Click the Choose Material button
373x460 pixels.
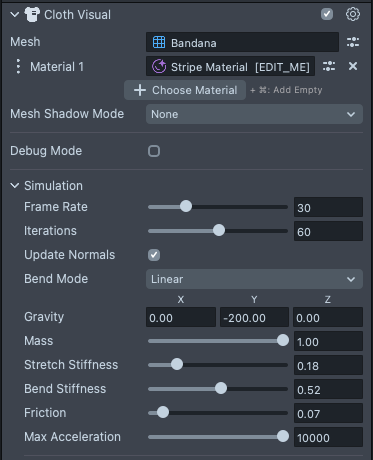pos(185,90)
